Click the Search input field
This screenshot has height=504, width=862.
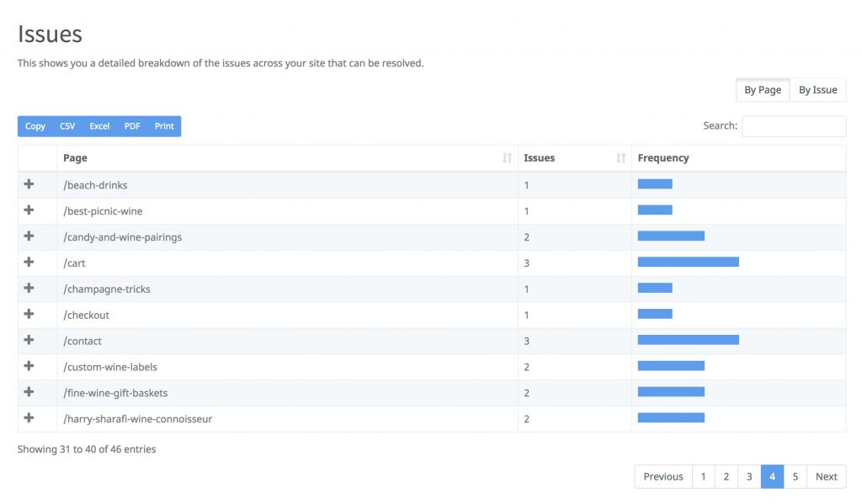point(793,126)
